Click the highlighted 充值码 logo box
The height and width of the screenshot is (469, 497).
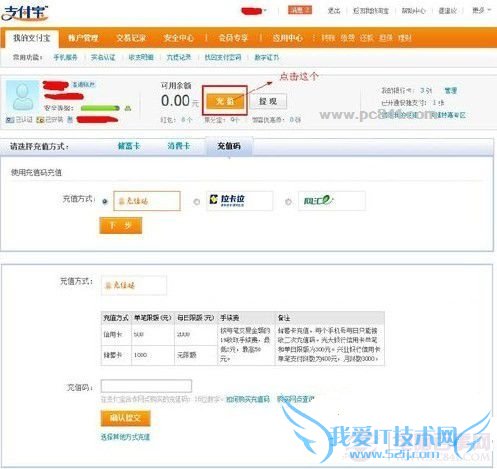click(147, 201)
